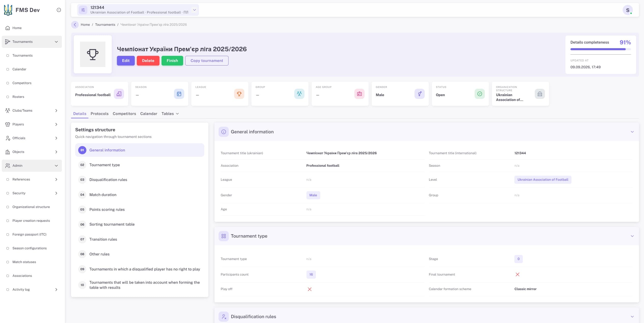The height and width of the screenshot is (323, 644).
Task: Click the green Finish button
Action: click(172, 61)
